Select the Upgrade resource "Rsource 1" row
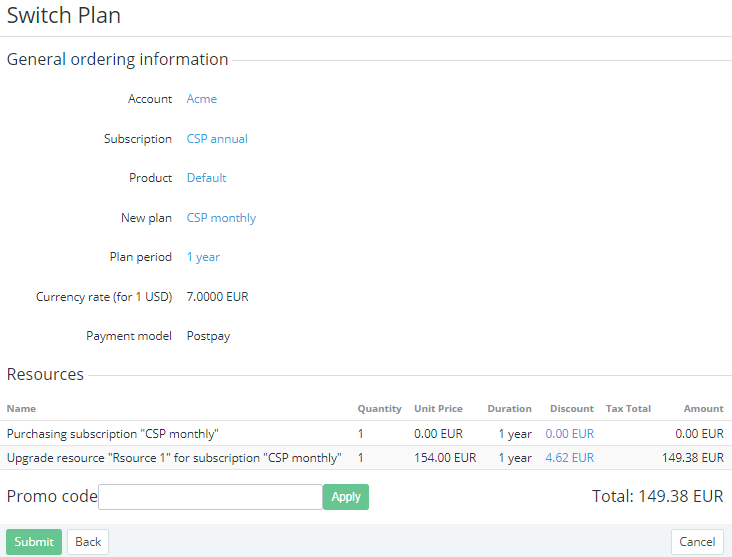The height and width of the screenshot is (557, 732). 174,458
